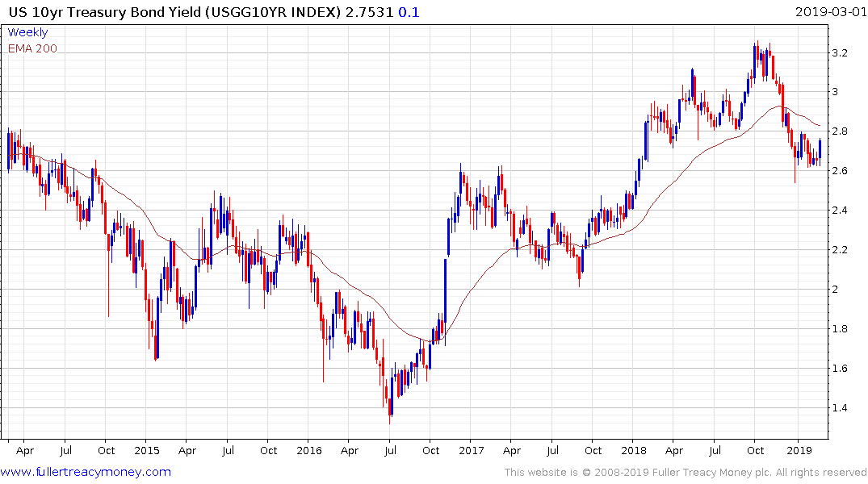The width and height of the screenshot is (868, 484).
Task: Click the y-axis label '2'
Action: pos(836,290)
